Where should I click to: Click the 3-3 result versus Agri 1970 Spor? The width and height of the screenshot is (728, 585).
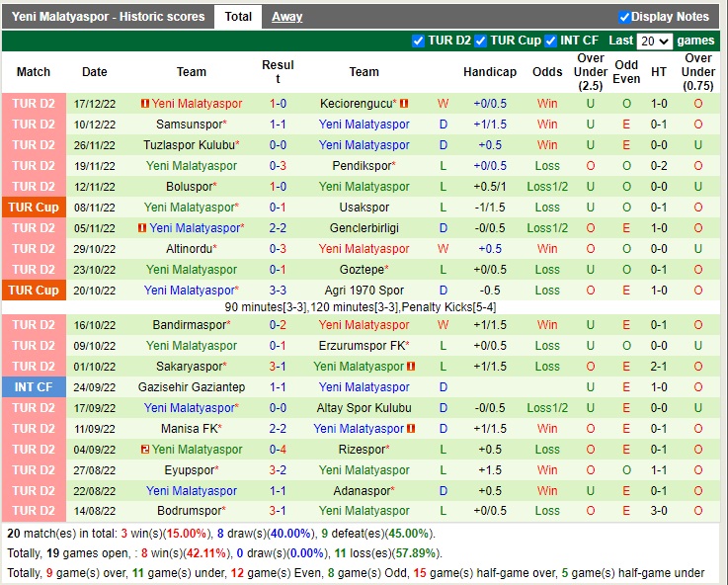(278, 291)
